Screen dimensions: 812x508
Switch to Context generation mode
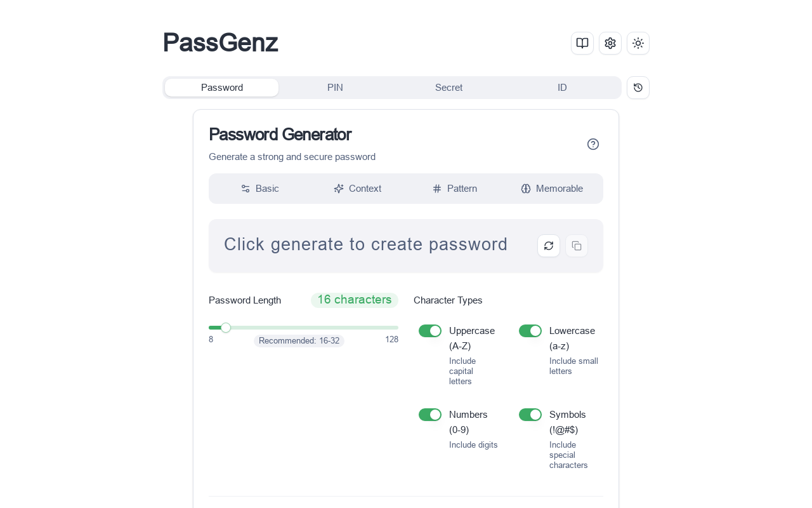(x=357, y=189)
